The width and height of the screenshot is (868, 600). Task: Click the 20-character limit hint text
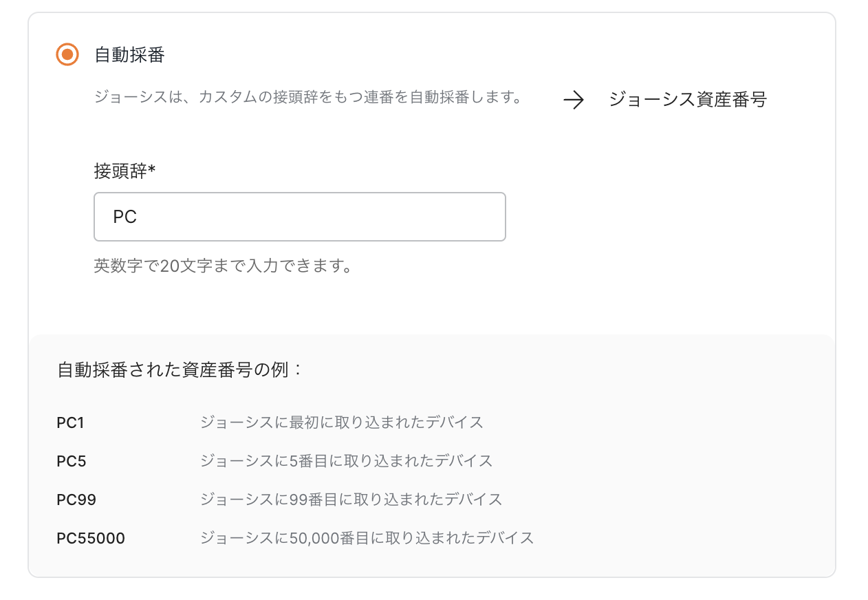(223, 266)
